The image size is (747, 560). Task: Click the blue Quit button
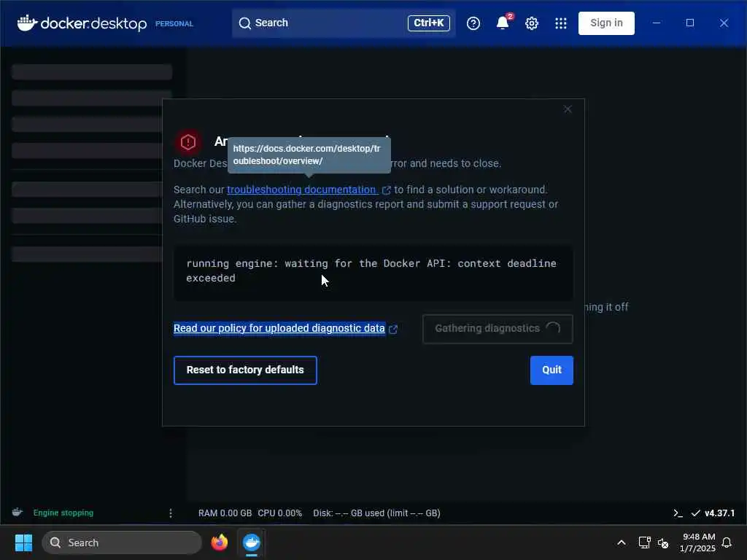pyautogui.click(x=551, y=370)
